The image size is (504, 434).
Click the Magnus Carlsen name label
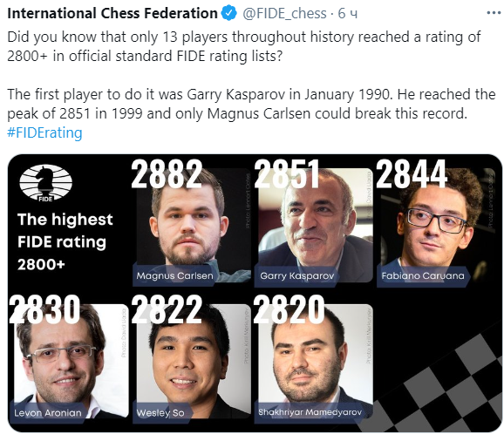[174, 275]
